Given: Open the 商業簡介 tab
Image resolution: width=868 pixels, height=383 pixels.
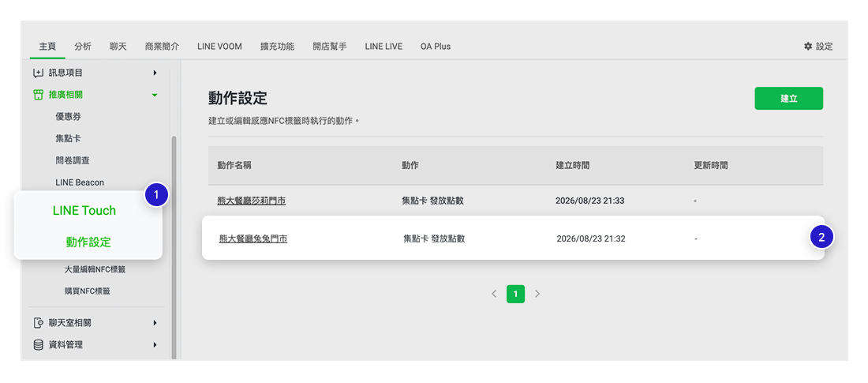Looking at the screenshot, I should click(162, 47).
